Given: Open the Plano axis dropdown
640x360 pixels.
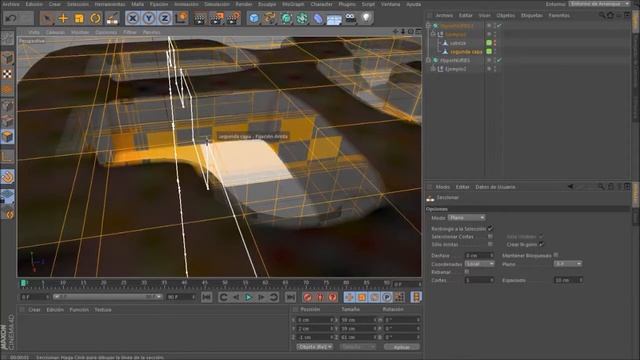Looking at the screenshot, I should tap(568, 264).
